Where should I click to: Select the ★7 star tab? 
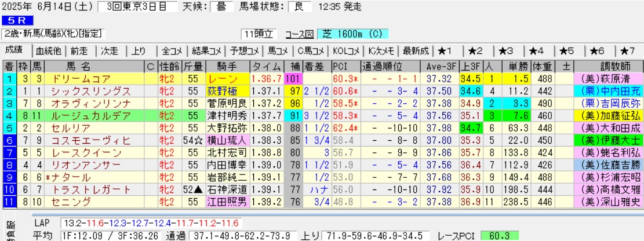point(628,50)
